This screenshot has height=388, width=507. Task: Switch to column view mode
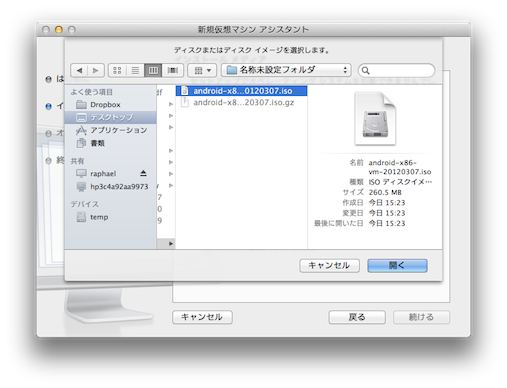click(153, 70)
